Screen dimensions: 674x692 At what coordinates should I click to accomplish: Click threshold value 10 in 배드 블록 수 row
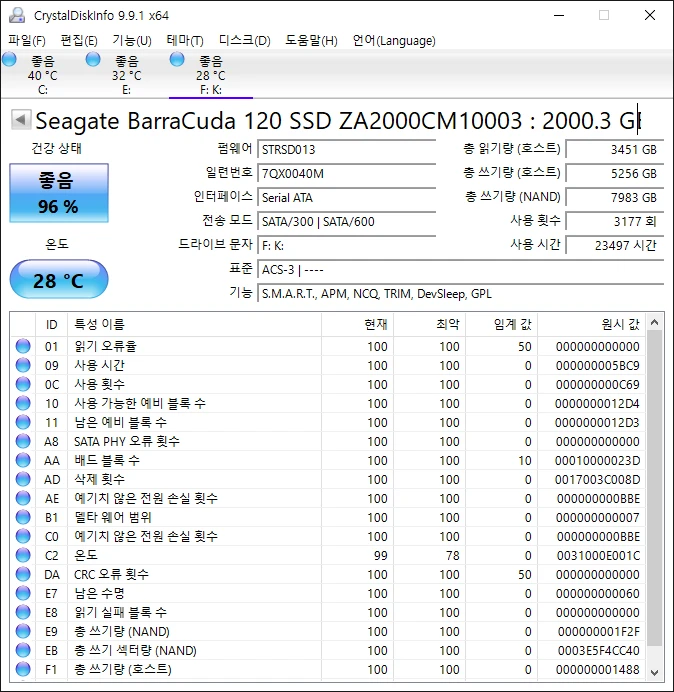click(525, 461)
